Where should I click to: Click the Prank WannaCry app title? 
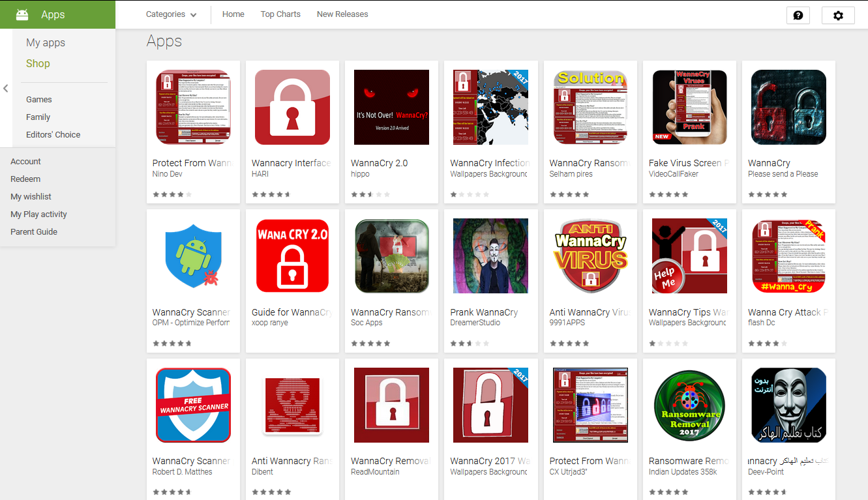pos(484,312)
